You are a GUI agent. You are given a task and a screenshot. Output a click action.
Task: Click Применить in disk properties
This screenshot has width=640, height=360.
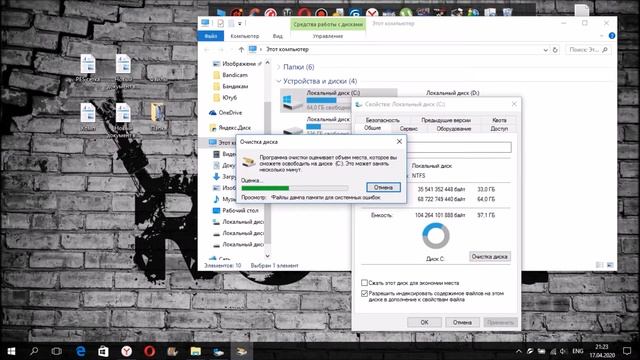(500, 322)
